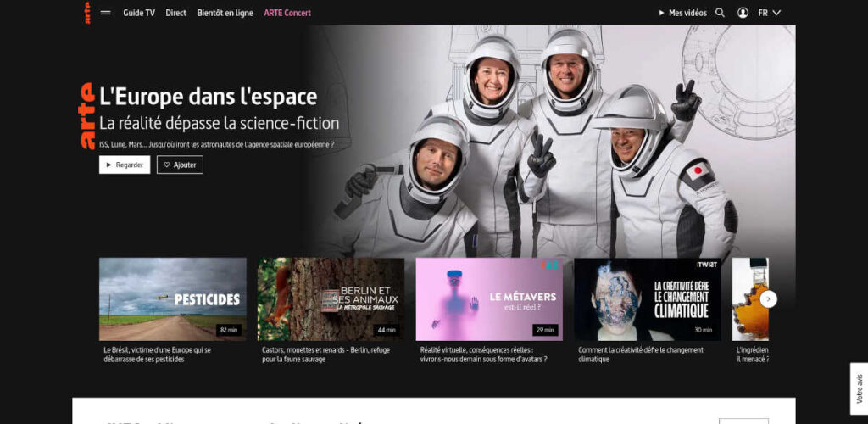This screenshot has height=424, width=868.
Task: Click the 30 min duration badge
Action: tap(704, 330)
